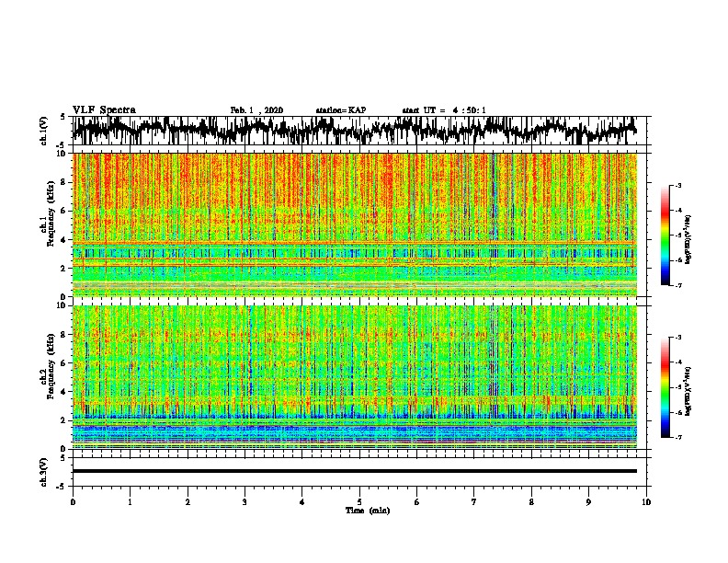The image size is (728, 563).
Task: Click the "-3" label on ch.1 color scale
Action: 677,186
